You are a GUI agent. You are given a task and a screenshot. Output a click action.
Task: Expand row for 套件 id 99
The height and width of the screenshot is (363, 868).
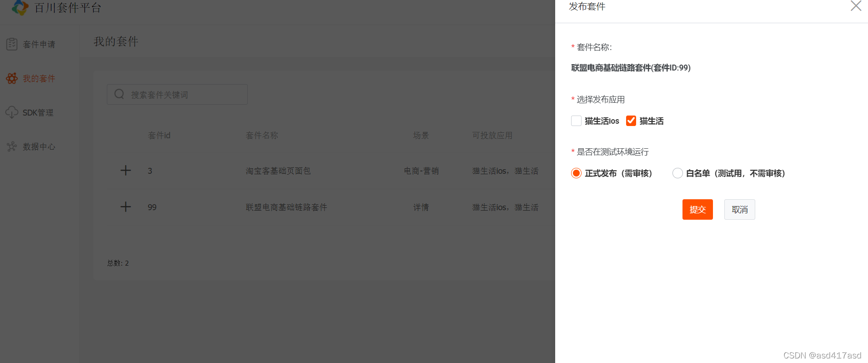[x=125, y=207]
